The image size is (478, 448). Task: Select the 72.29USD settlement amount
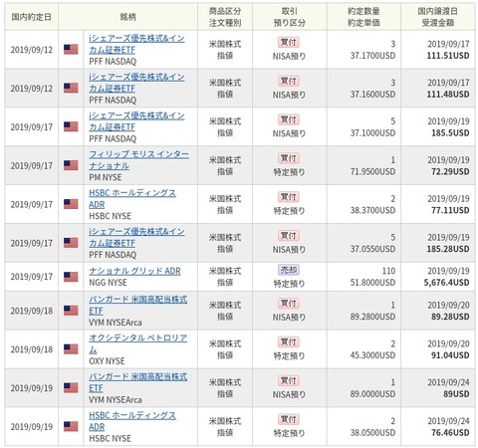coord(450,171)
